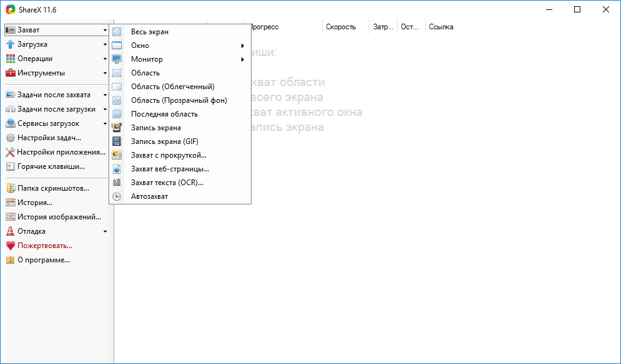The image size is (621, 364).
Task: Open Настройки задач... label
Action: coord(49,138)
